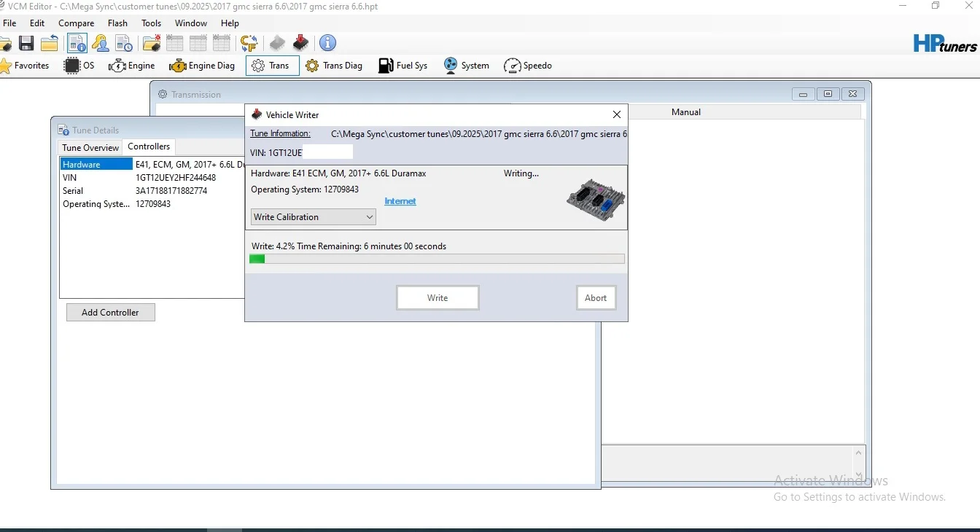Expand the Write Calibration dropdown
Image resolution: width=980 pixels, height=532 pixels.
[314, 217]
